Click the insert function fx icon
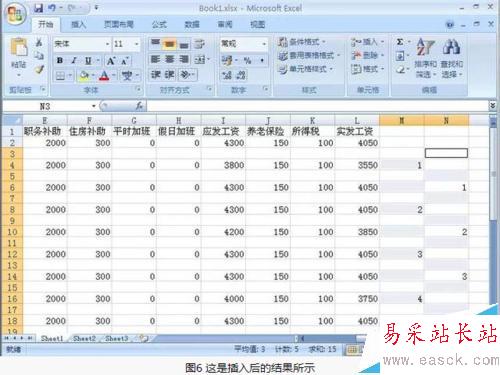Viewport: 500px width, 375px height. pyautogui.click(x=139, y=106)
